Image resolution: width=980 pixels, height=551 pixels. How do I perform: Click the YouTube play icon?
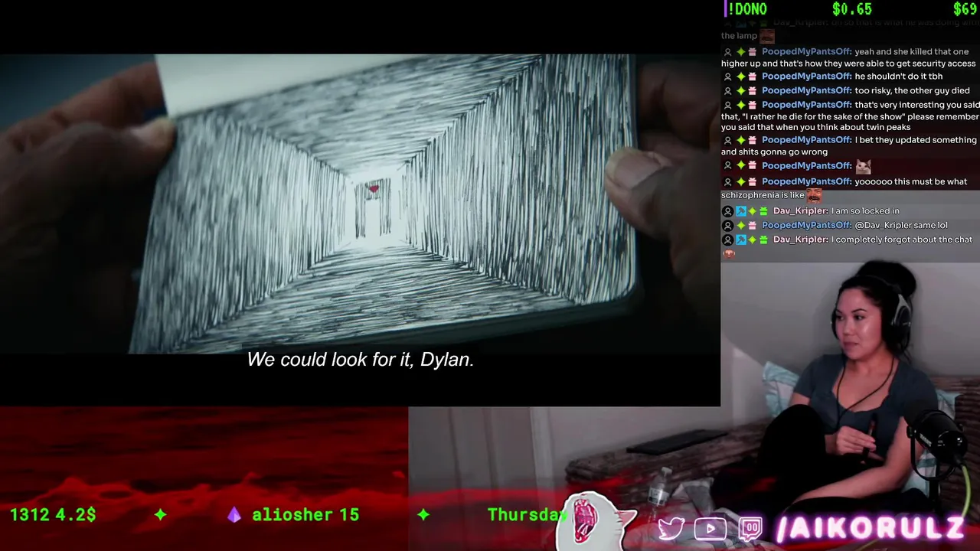(x=710, y=529)
